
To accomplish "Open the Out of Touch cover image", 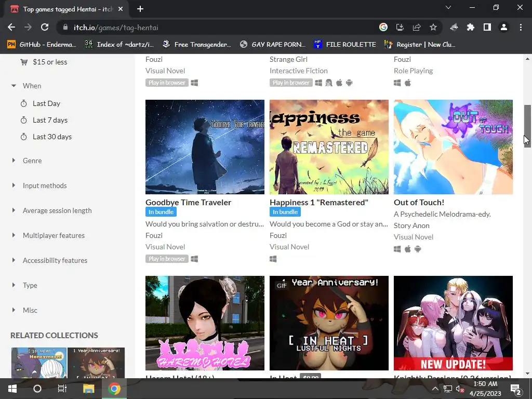I will (453, 147).
